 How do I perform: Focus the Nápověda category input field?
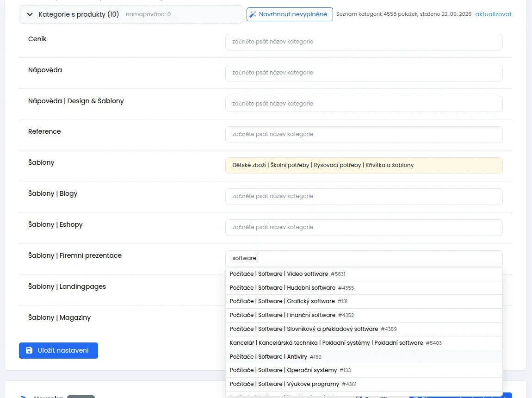(x=364, y=73)
